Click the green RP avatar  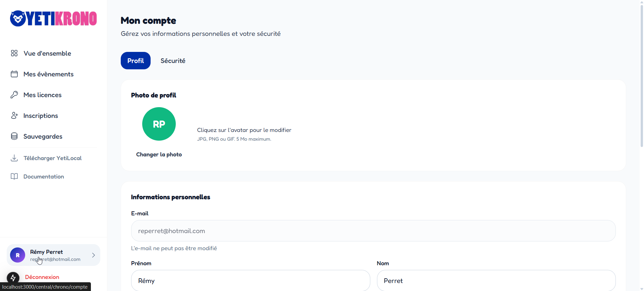(159, 124)
